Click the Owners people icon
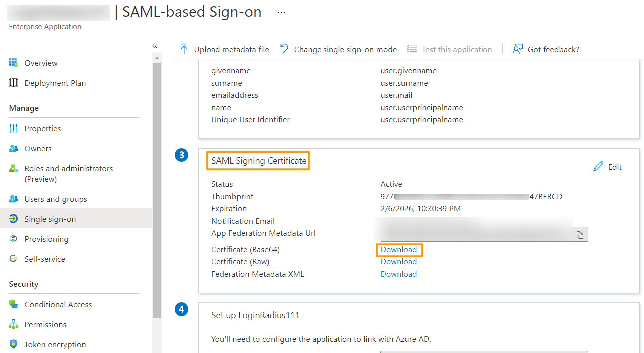Screen dimensions: 644x353 click(x=13, y=148)
